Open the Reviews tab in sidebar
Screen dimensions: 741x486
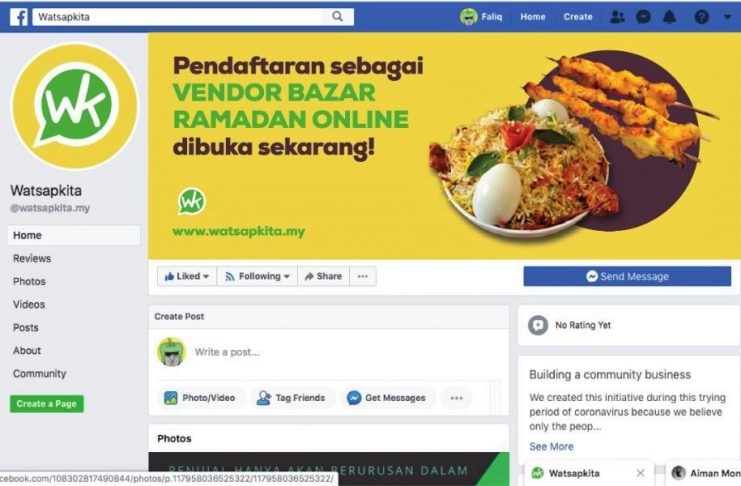click(32, 258)
